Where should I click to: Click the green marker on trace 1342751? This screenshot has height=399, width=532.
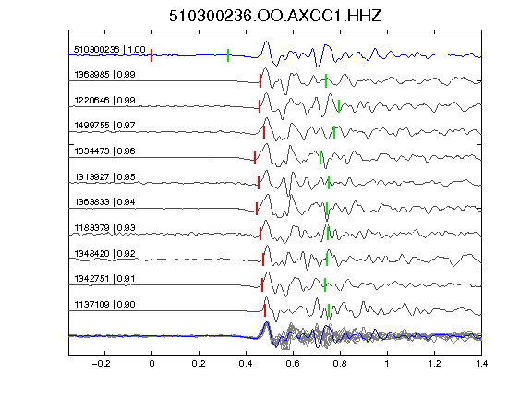click(x=325, y=284)
